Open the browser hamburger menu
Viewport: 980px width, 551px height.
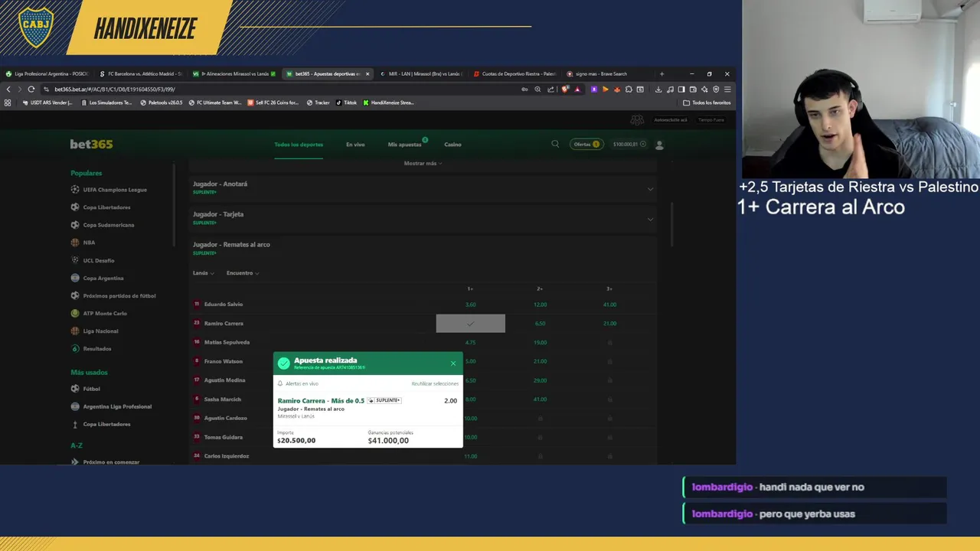(x=727, y=89)
